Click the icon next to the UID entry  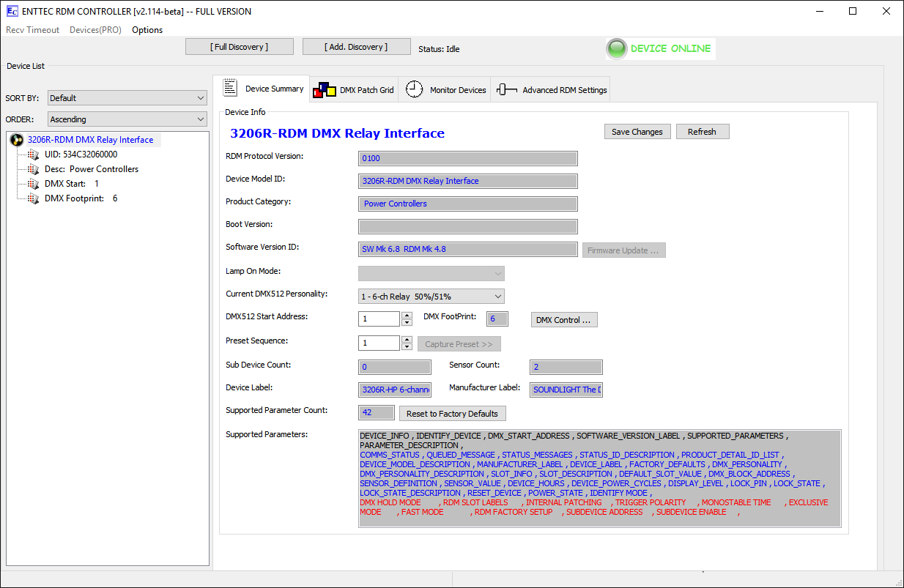(33, 155)
